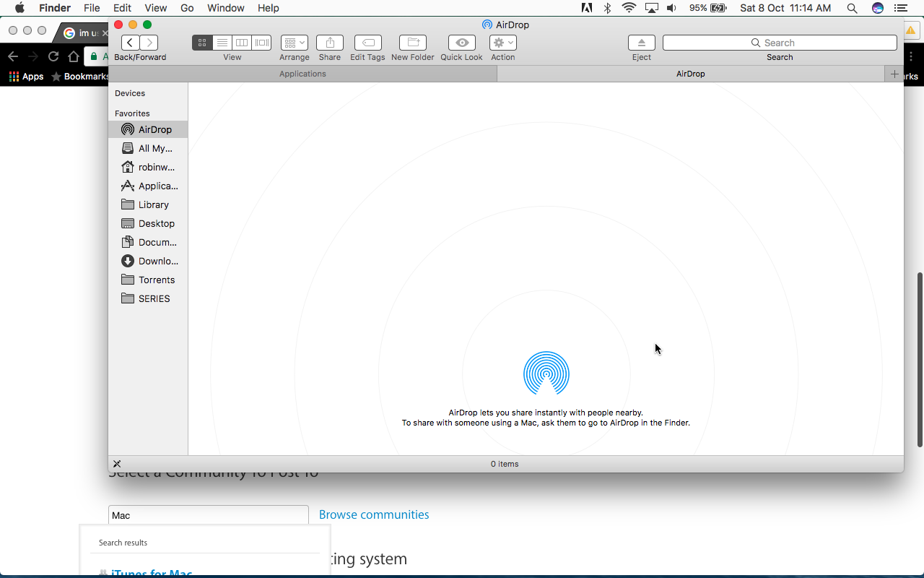This screenshot has width=924, height=578.
Task: Open the AirPlay display menu
Action: pyautogui.click(x=652, y=8)
